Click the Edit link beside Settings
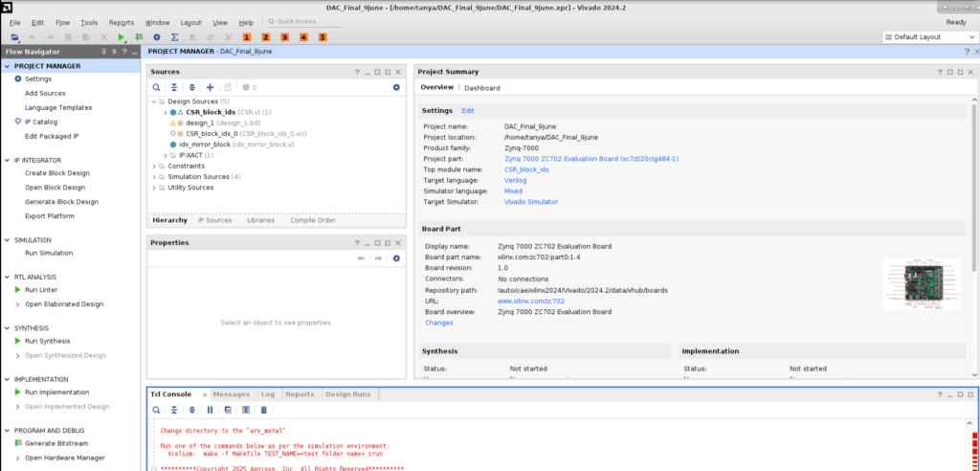 coord(468,110)
